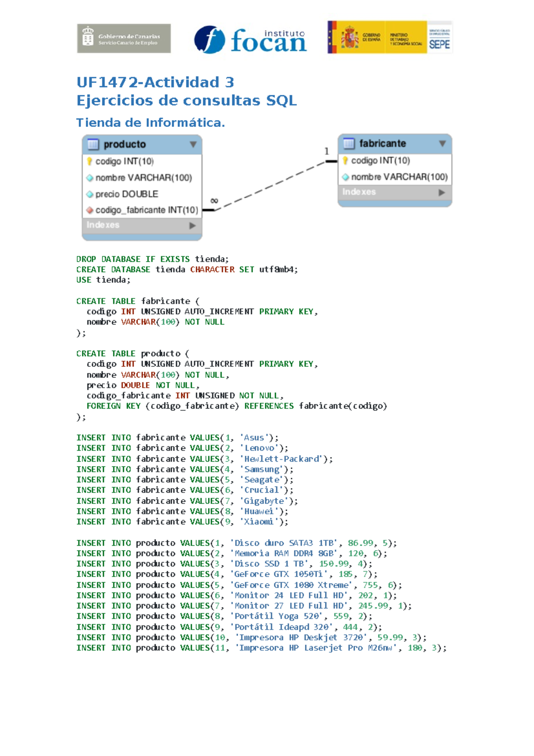Expand the Indexes section of fabricante
This screenshot has width=534, height=756.
click(x=441, y=192)
